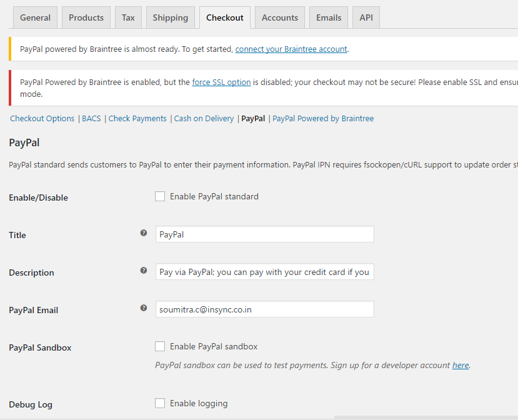Open the BACS payment section
The height and width of the screenshot is (420, 518).
click(91, 119)
